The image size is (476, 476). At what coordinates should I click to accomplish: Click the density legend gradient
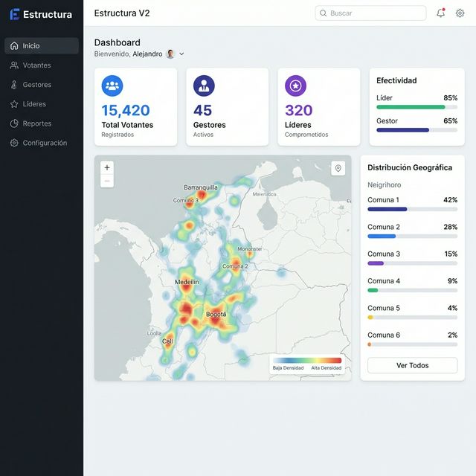[307, 360]
